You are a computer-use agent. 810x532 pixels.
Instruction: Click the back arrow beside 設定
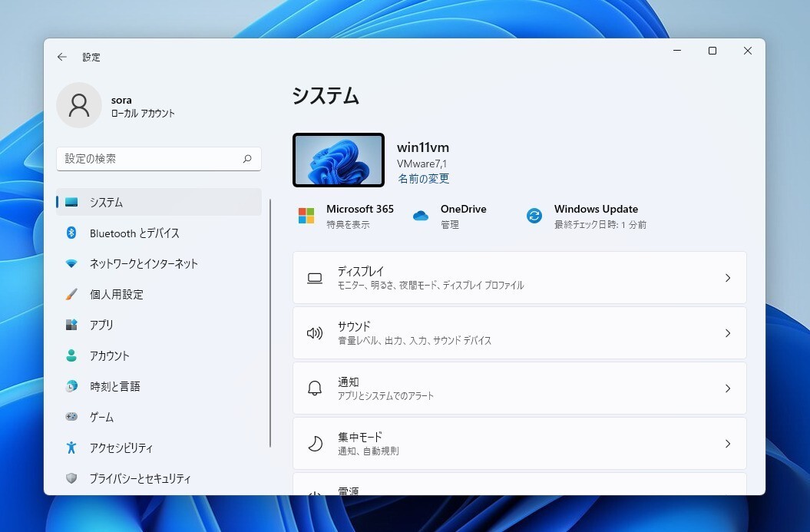coord(62,57)
